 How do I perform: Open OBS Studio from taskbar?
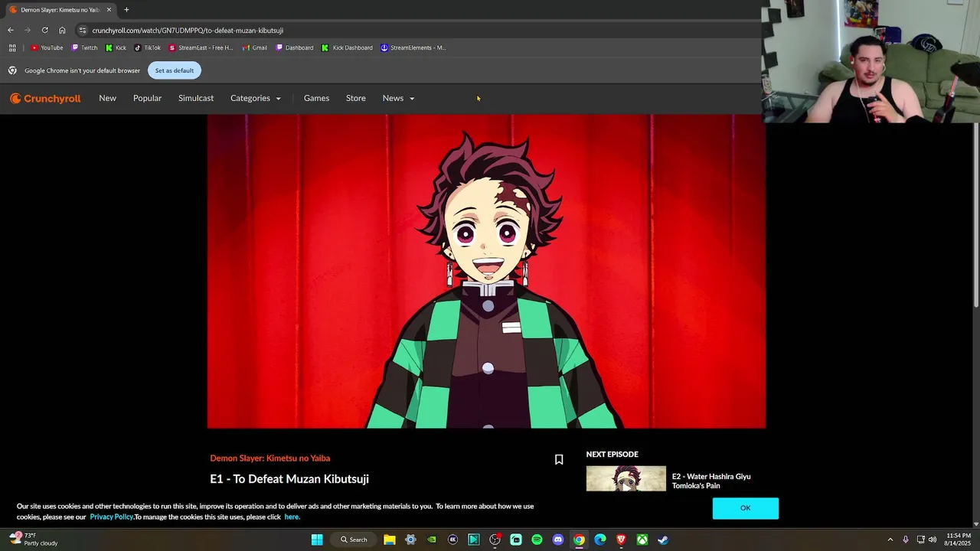point(495,540)
